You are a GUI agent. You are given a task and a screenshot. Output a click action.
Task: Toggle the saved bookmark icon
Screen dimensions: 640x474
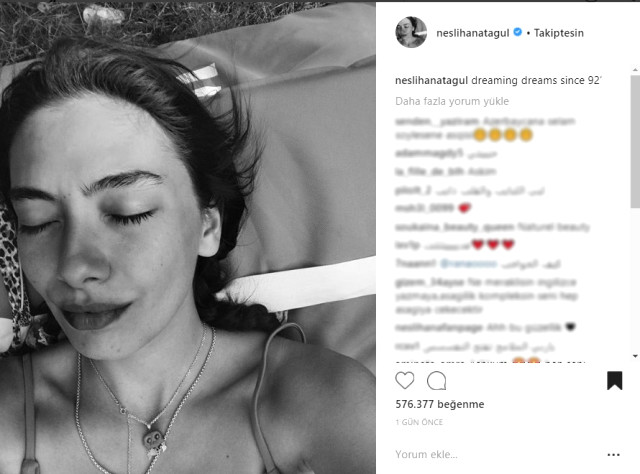pos(614,381)
